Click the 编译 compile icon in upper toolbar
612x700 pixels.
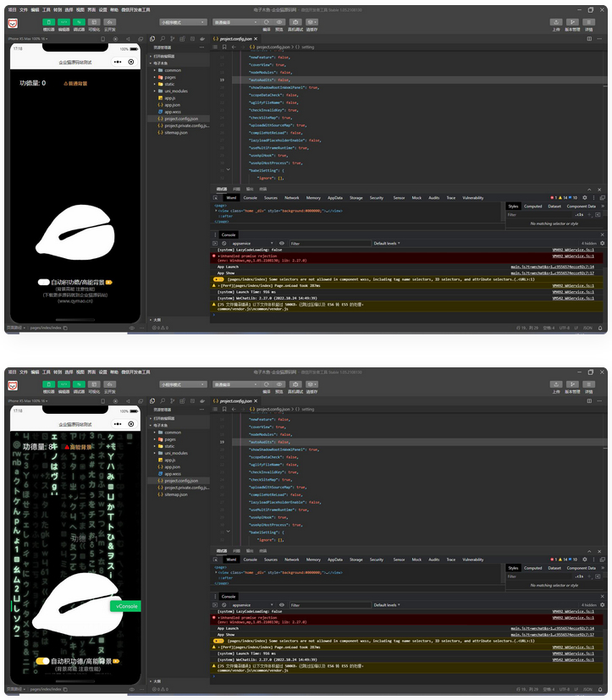point(267,23)
